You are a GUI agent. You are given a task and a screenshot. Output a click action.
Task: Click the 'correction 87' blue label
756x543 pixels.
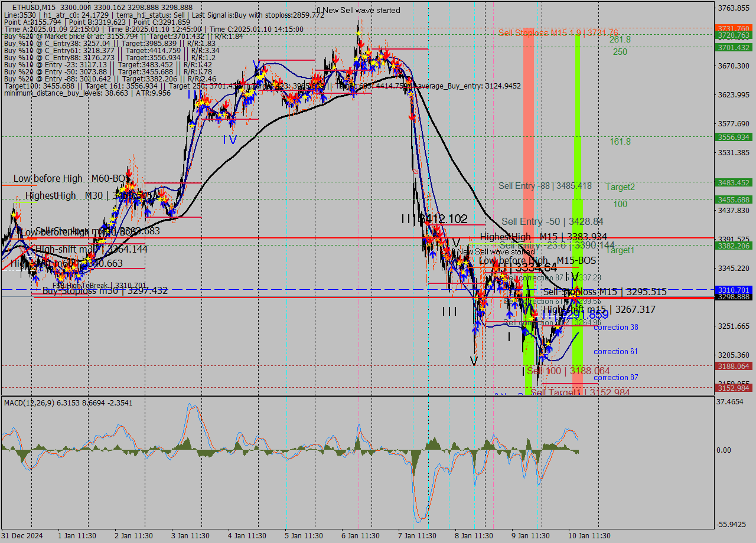[616, 377]
